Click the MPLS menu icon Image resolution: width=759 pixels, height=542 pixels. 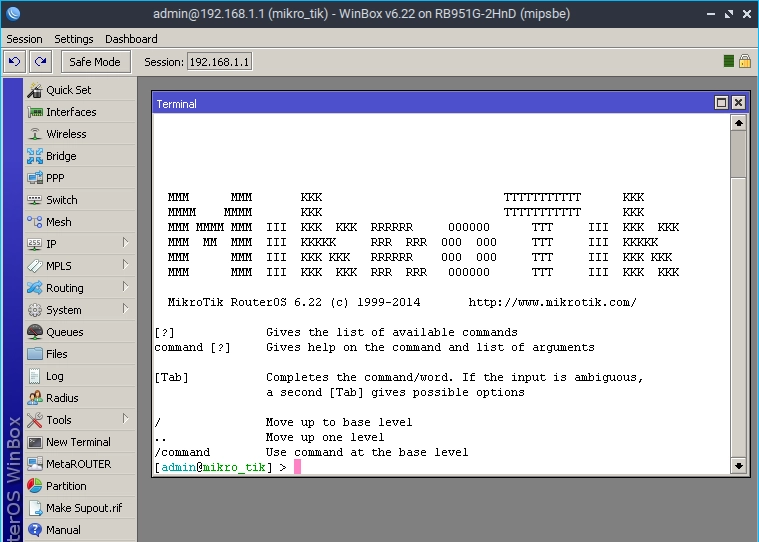click(x=35, y=266)
